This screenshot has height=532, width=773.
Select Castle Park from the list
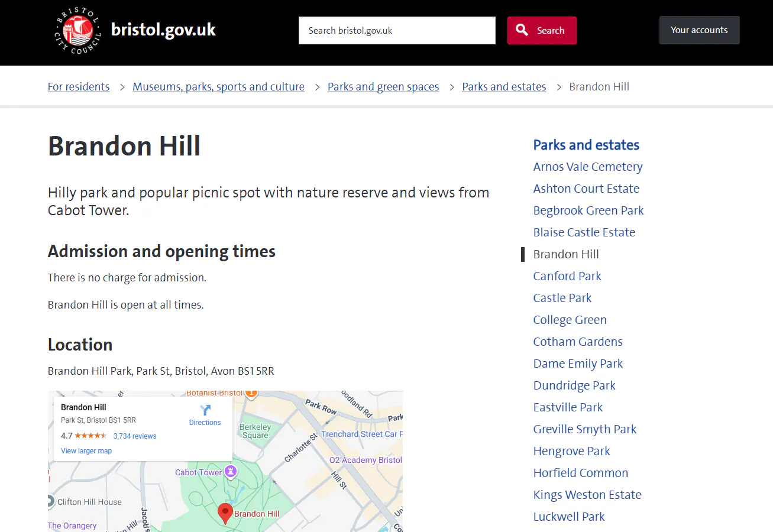click(x=562, y=298)
